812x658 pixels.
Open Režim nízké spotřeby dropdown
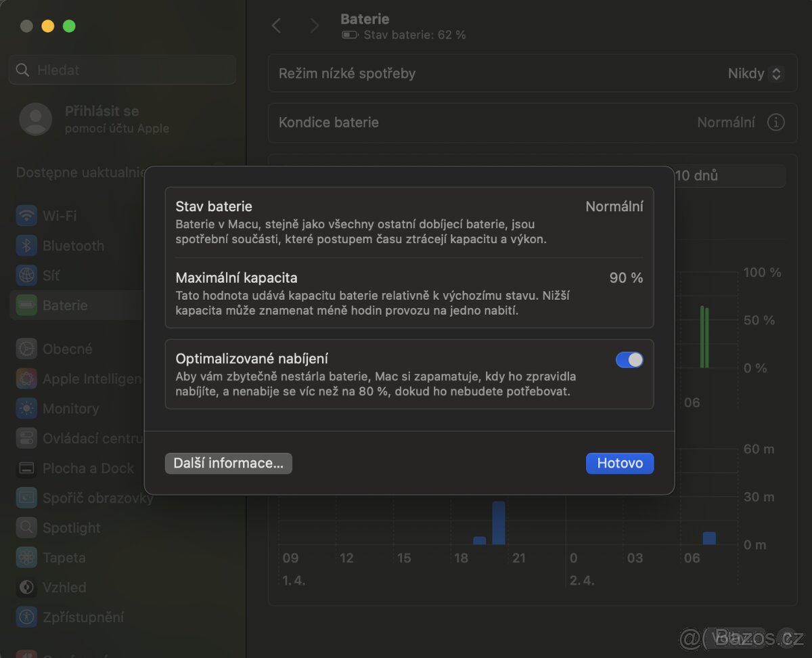[x=755, y=74]
